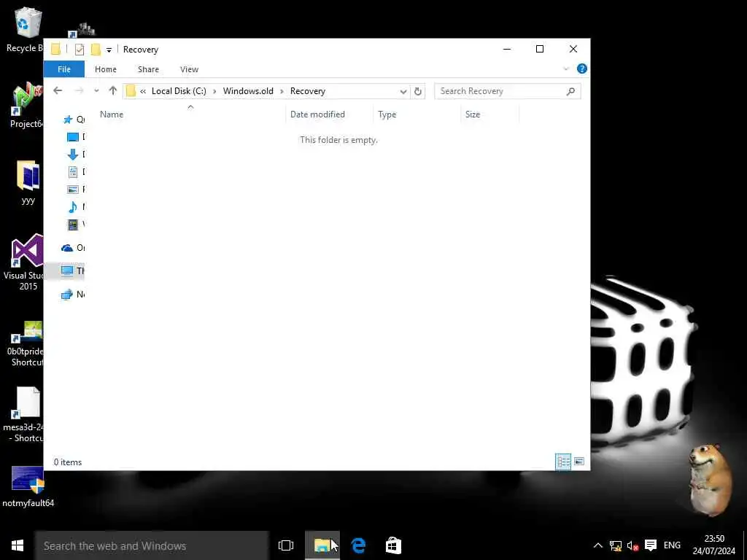This screenshot has width=747, height=560.
Task: Open the Customize Quick Access Toolbar dropdown
Action: [x=109, y=50]
